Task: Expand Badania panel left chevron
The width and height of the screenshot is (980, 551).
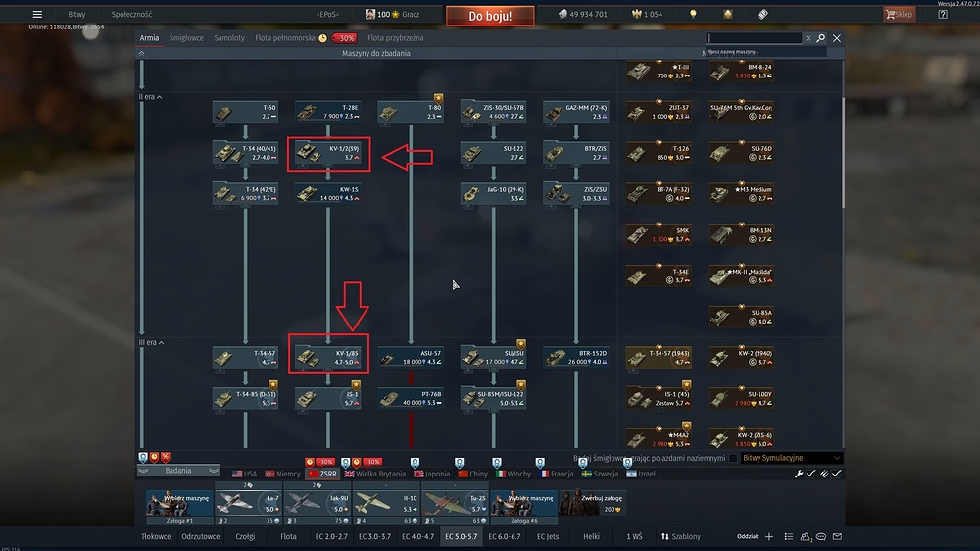Action: (x=143, y=471)
